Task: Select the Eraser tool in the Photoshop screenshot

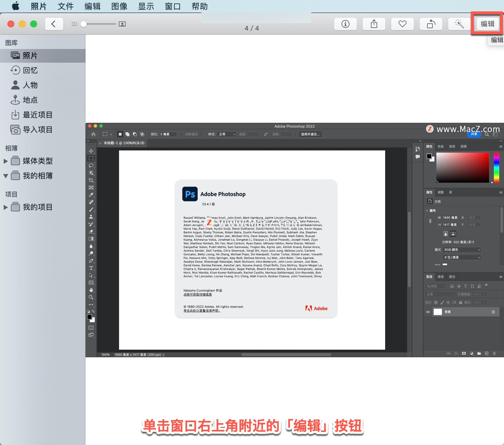Action: (91, 232)
